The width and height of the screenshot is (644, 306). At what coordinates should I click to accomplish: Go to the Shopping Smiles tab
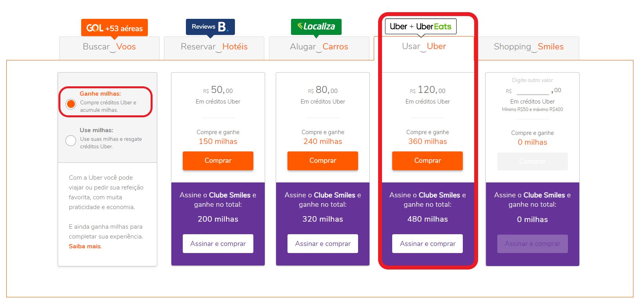[529, 48]
